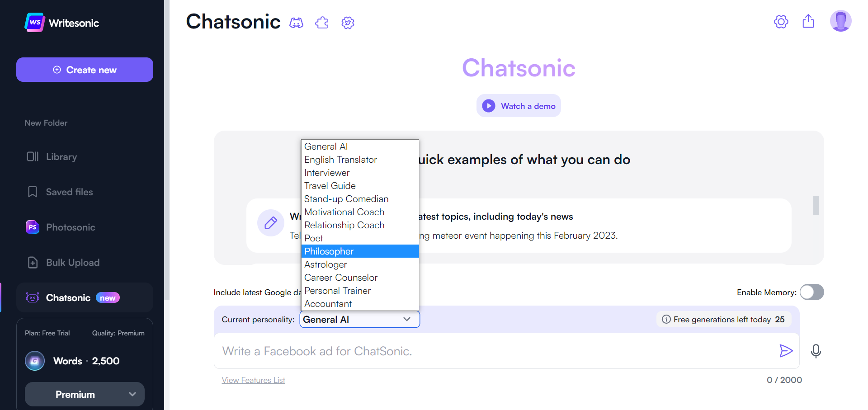Toggle the Enable Memory switch

[x=812, y=292]
